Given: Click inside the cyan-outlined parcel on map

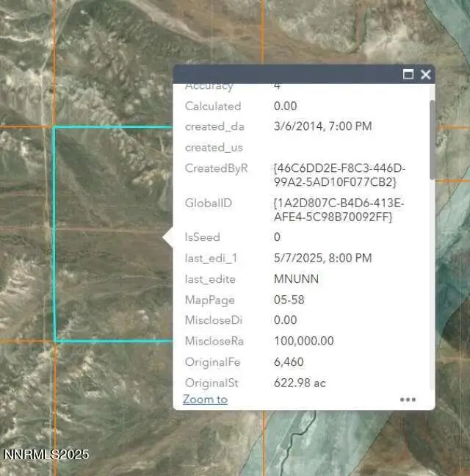Looking at the screenshot, I should point(114,234).
